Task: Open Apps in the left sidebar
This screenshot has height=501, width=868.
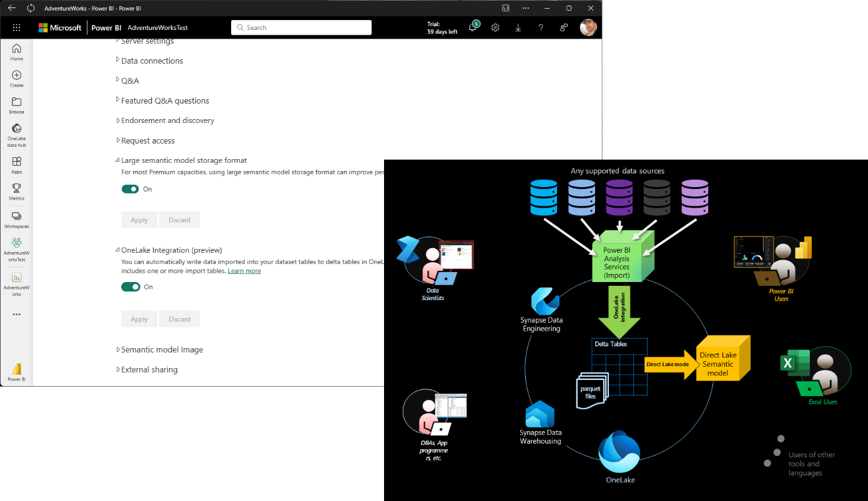Action: (17, 165)
